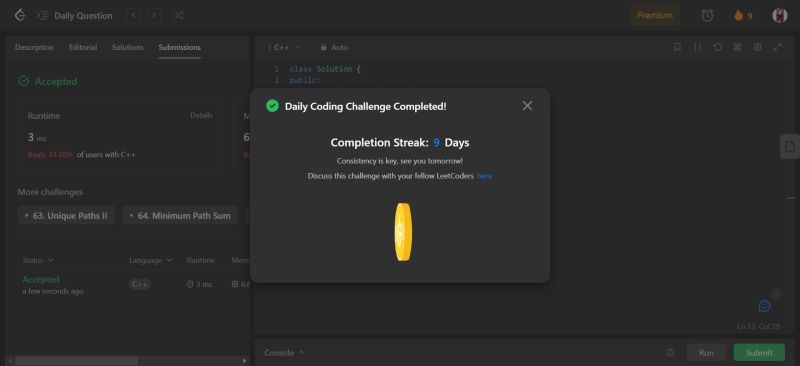This screenshot has height=366, width=800.
Task: Open the user profile avatar
Action: tap(780, 15)
